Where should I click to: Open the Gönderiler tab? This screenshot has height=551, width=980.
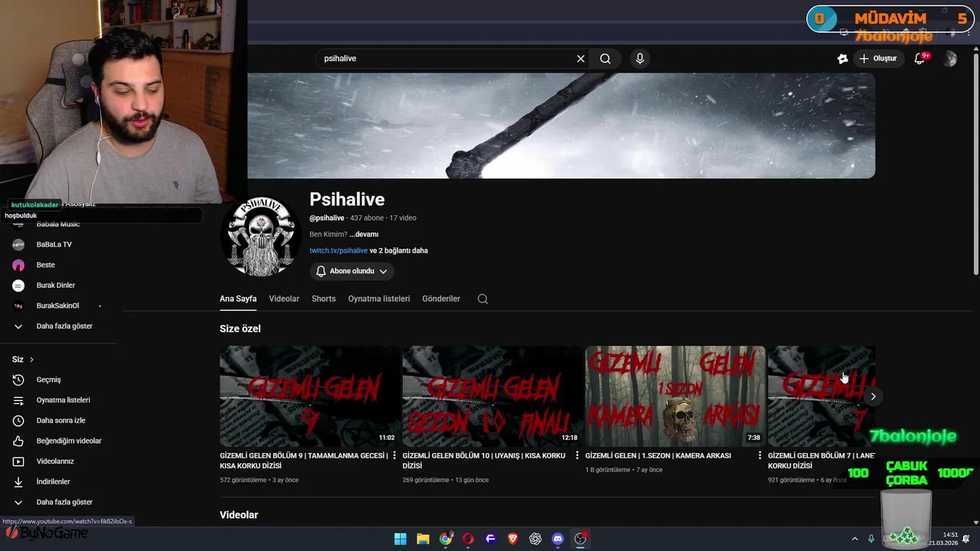point(441,298)
